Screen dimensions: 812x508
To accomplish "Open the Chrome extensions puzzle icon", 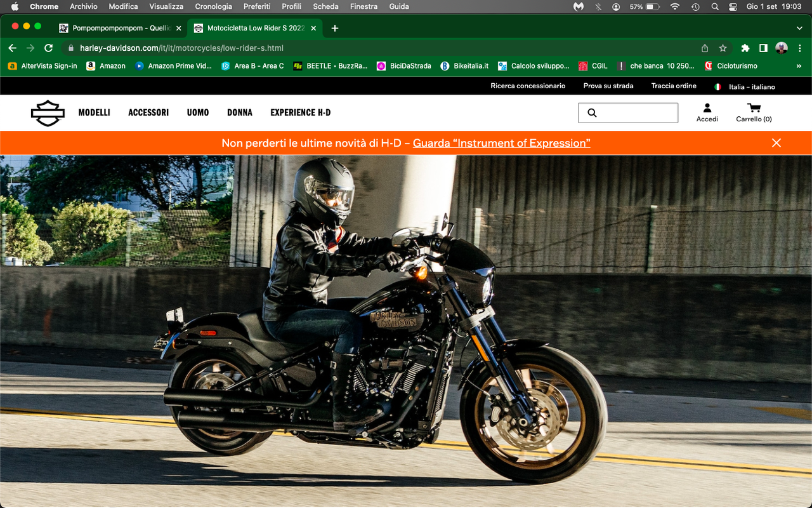I will tap(745, 48).
